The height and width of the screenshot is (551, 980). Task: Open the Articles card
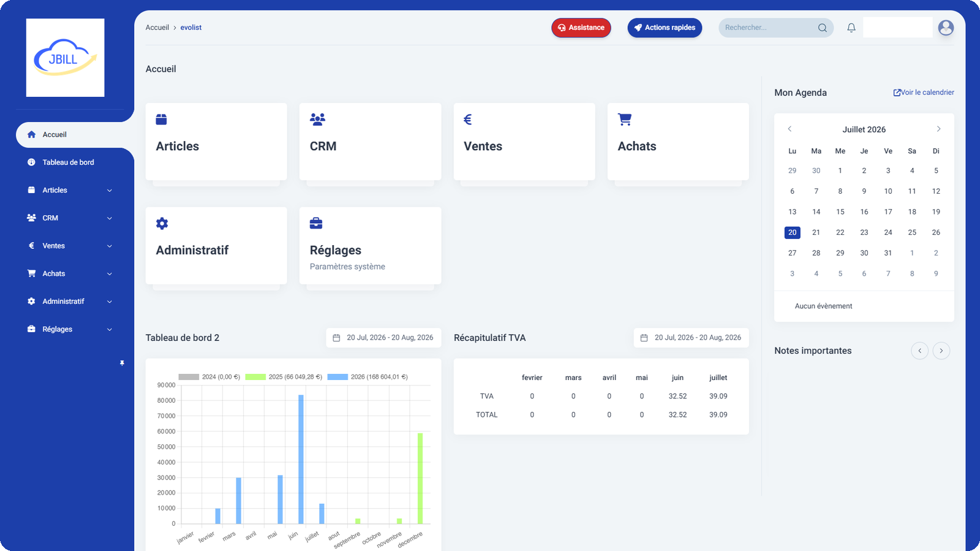pyautogui.click(x=216, y=142)
